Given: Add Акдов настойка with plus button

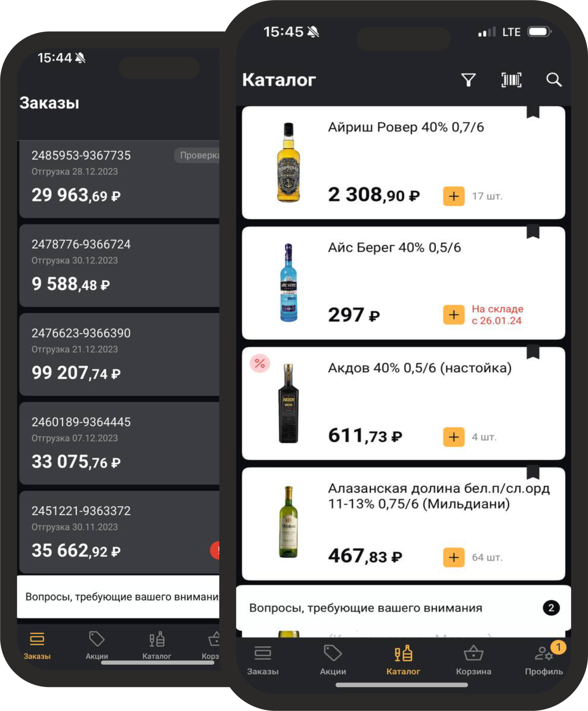Looking at the screenshot, I should click(x=454, y=437).
